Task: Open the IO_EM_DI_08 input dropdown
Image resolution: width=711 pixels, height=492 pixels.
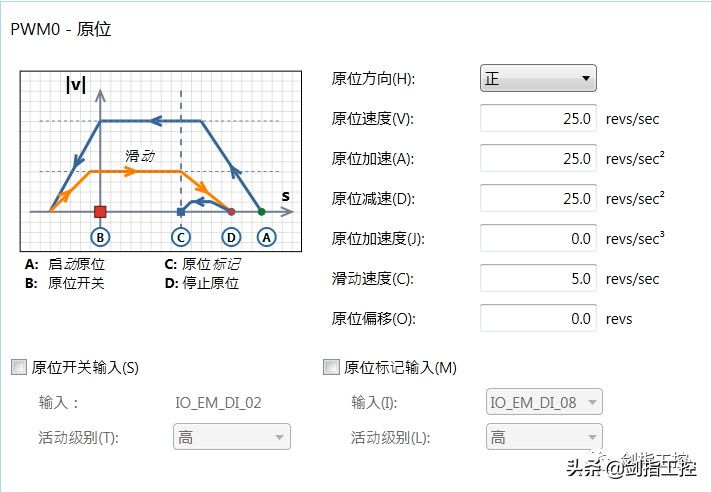Action: (x=544, y=402)
